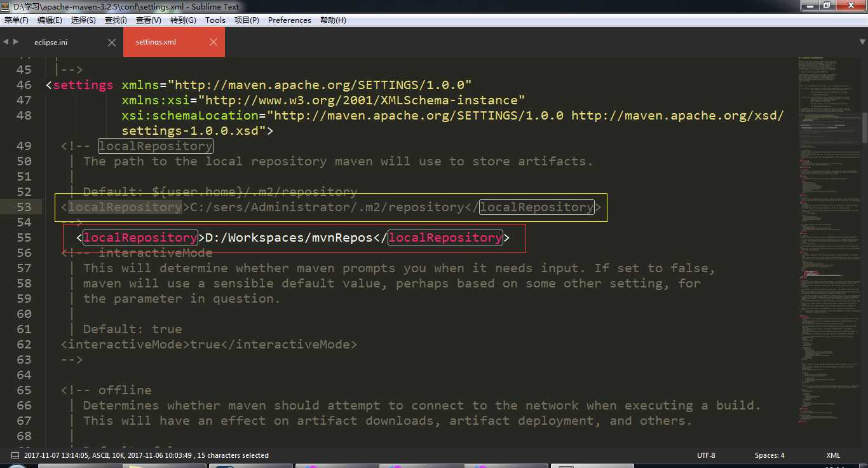
Task: Click the xsi:schemaLocation attribute on line 48
Action: click(190, 116)
